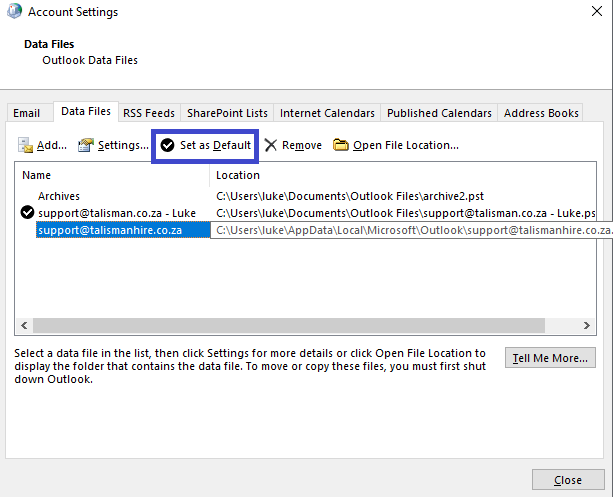Click the Account Settings title icon
Screen dimensions: 613x497
pos(14,11)
